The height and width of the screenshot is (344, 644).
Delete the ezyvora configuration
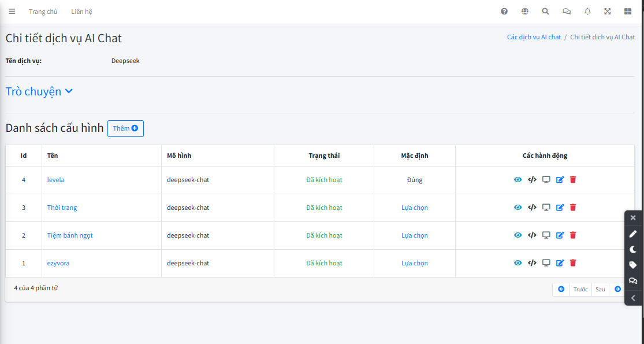tap(574, 263)
